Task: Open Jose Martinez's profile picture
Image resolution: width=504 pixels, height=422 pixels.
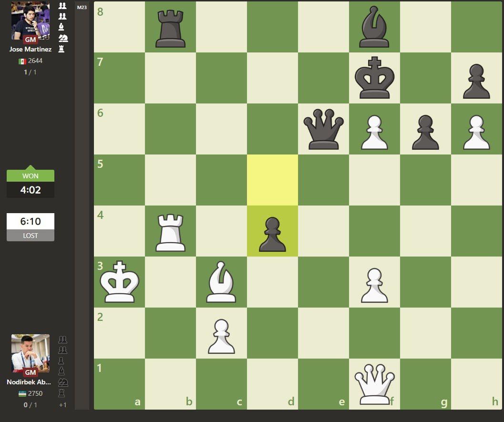Action: pos(31,21)
